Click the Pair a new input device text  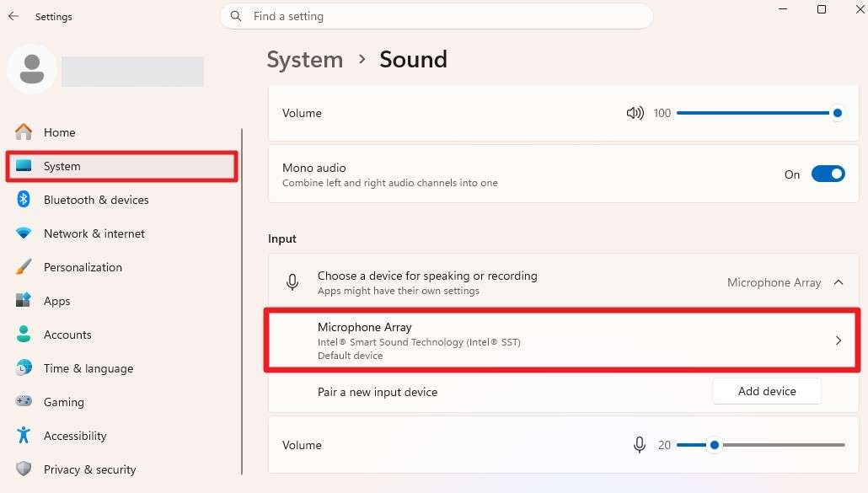pos(378,392)
